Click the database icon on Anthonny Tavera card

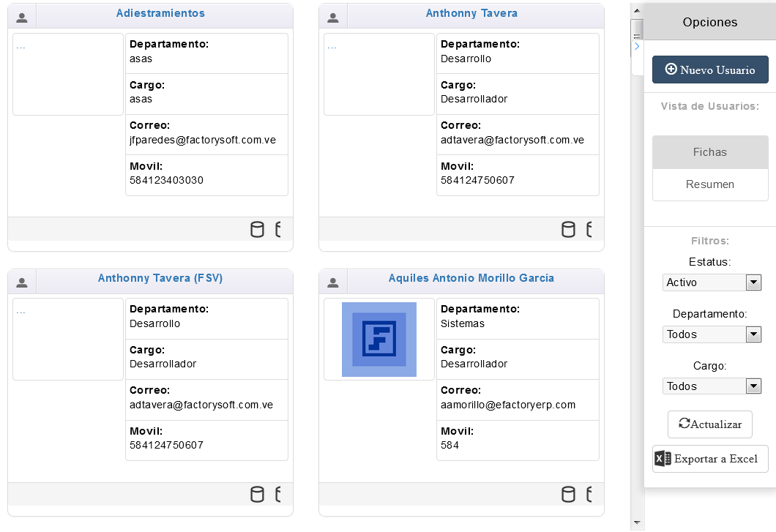pyautogui.click(x=568, y=230)
